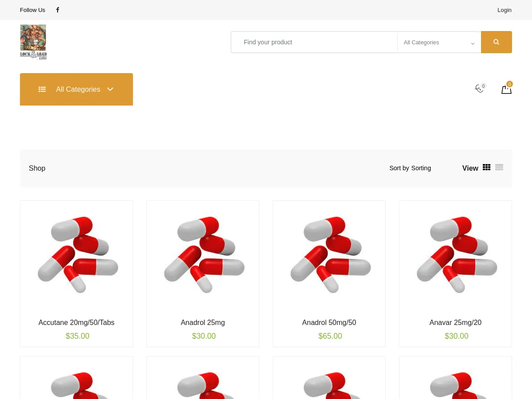532x399 pixels.
Task: Open the Sort by Sorting dropdown
Action: point(410,168)
